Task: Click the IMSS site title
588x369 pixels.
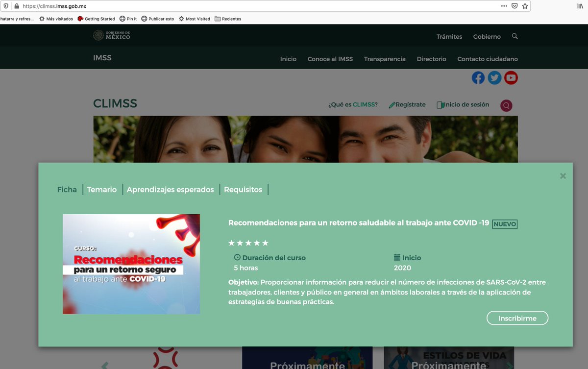Action: tap(102, 58)
